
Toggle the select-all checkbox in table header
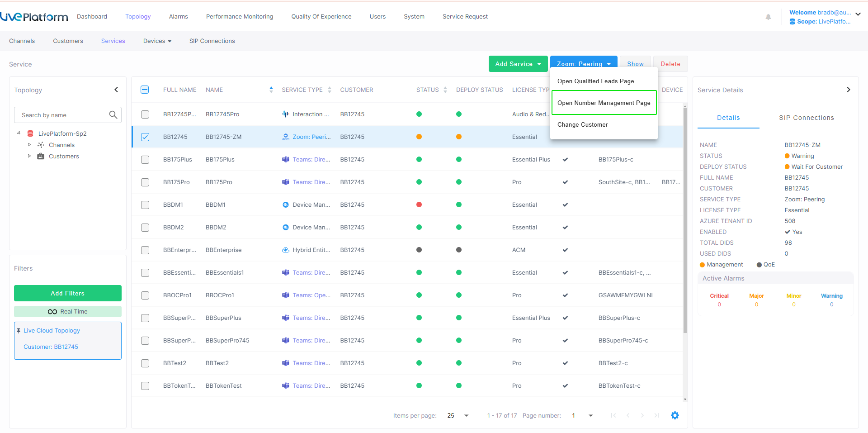(145, 90)
